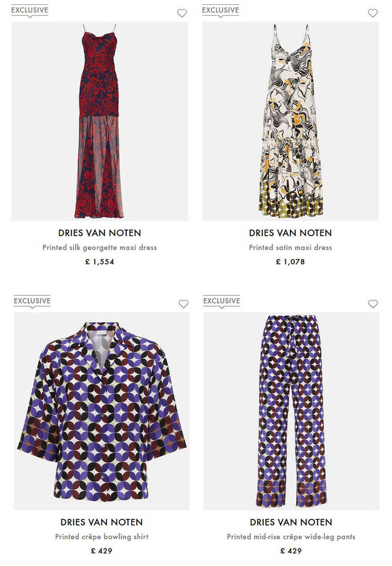
Task: View purple geometric bowling shirt photo
Action: coord(101,411)
